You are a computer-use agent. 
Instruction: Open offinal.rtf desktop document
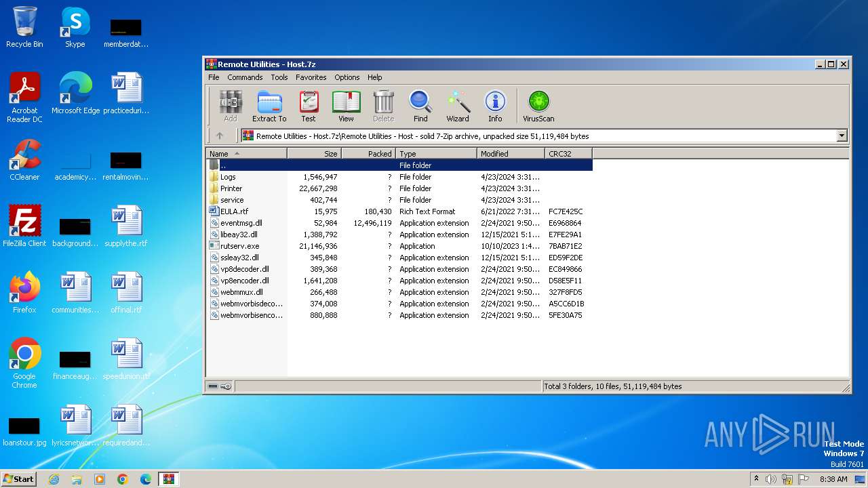pyautogui.click(x=126, y=293)
